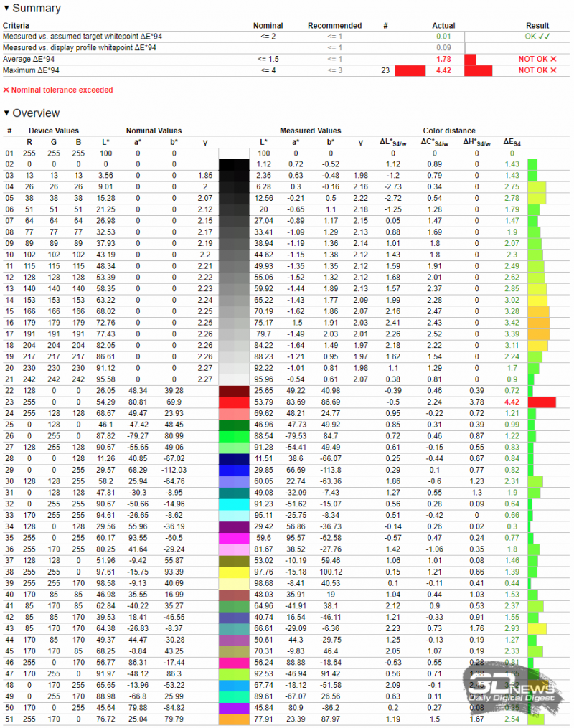Click the teal swatch in row 31
The image size is (574, 728).
tap(234, 493)
